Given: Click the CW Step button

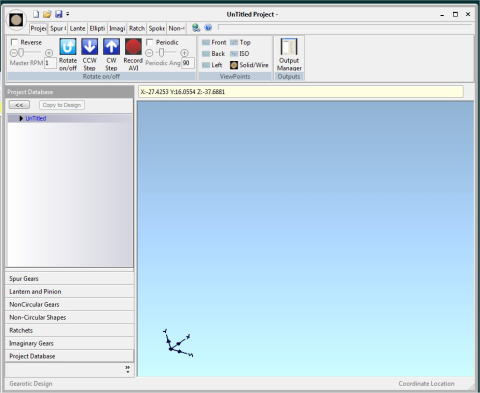Looking at the screenshot, I should 111,54.
